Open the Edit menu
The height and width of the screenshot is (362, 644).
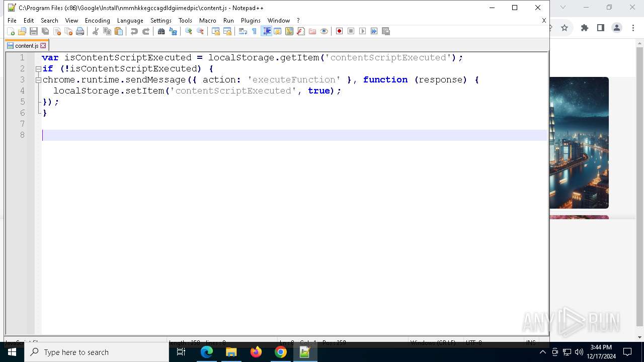29,21
